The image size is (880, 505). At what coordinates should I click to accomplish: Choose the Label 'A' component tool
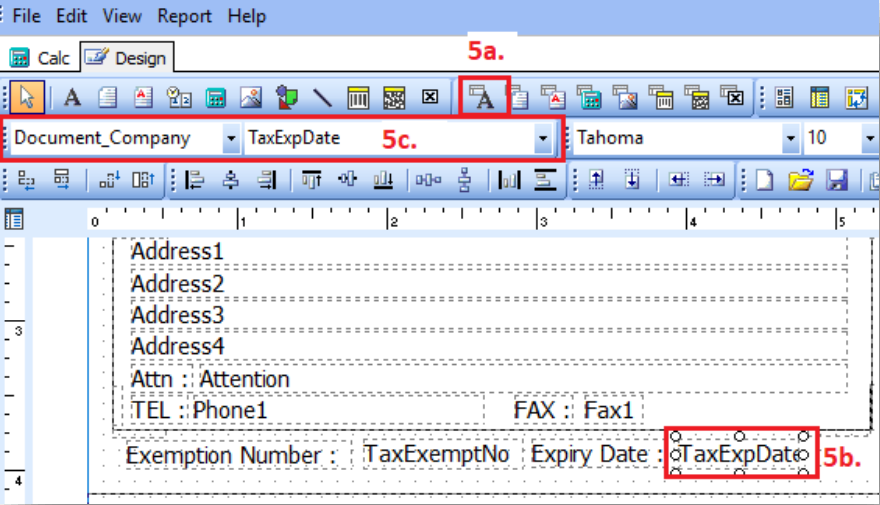72,98
